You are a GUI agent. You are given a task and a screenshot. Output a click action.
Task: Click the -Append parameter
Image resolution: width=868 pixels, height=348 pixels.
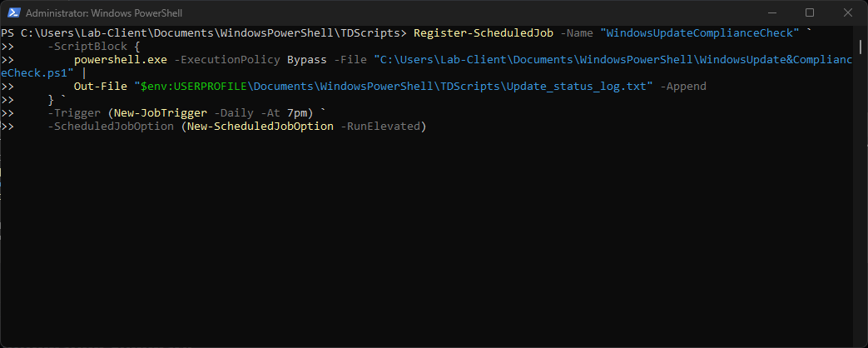click(683, 87)
